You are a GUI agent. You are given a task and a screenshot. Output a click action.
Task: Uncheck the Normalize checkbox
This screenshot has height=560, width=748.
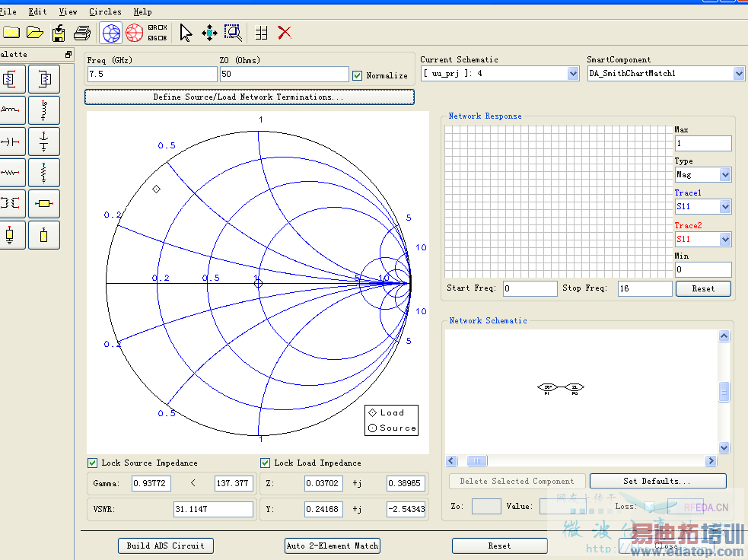pyautogui.click(x=358, y=75)
